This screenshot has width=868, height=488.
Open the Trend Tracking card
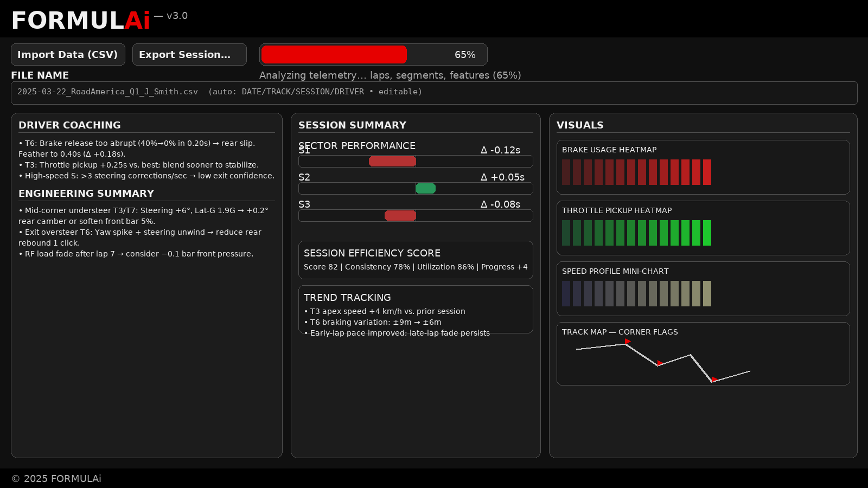(416, 309)
